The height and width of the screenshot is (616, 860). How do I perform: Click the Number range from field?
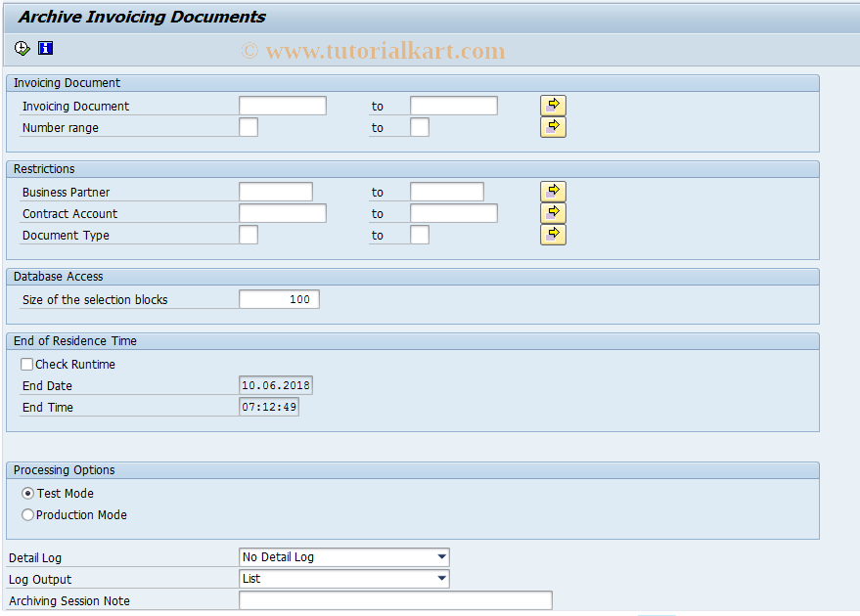[x=249, y=127]
